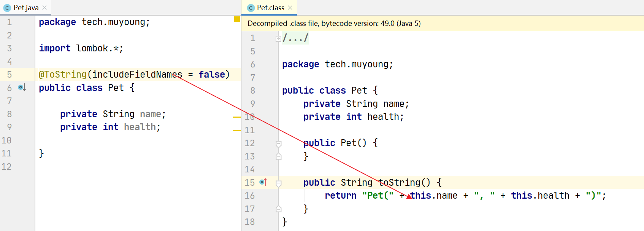This screenshot has height=231, width=644.
Task: Collapse the toString() method fold marker
Action: pos(278,183)
